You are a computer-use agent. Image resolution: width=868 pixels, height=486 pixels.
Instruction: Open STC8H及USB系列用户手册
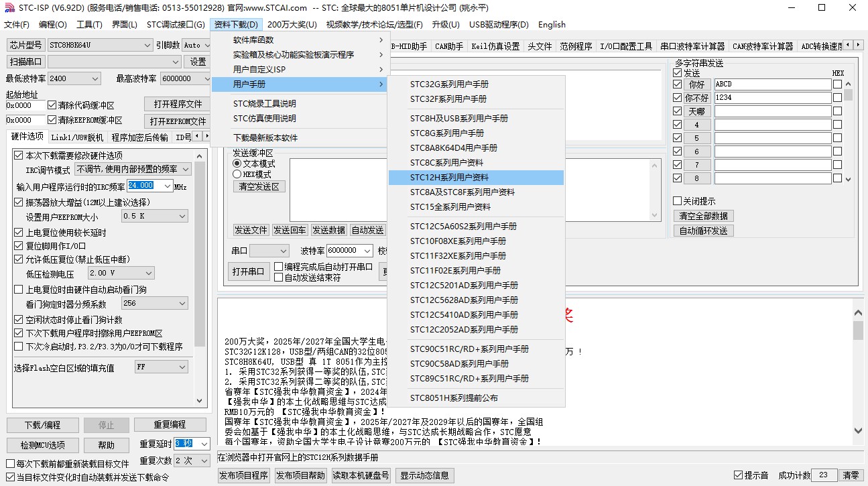pos(476,119)
